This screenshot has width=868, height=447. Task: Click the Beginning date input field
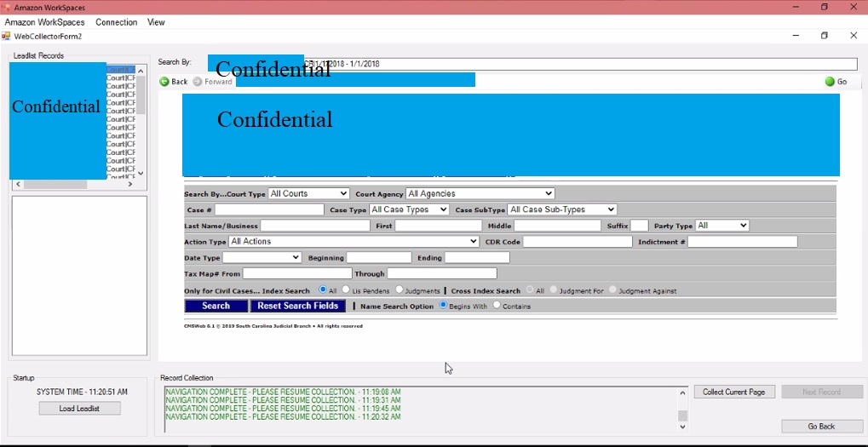pos(379,258)
